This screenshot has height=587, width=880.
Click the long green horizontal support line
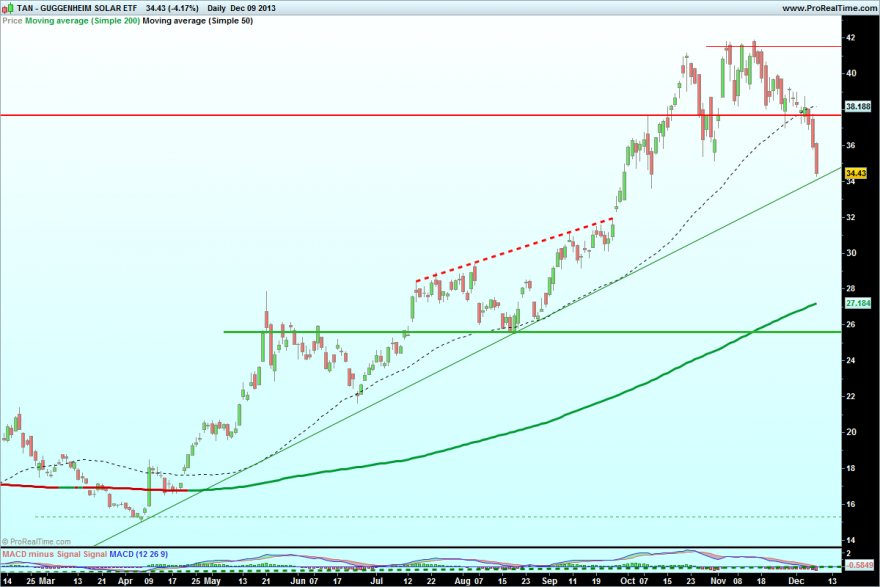coord(532,332)
